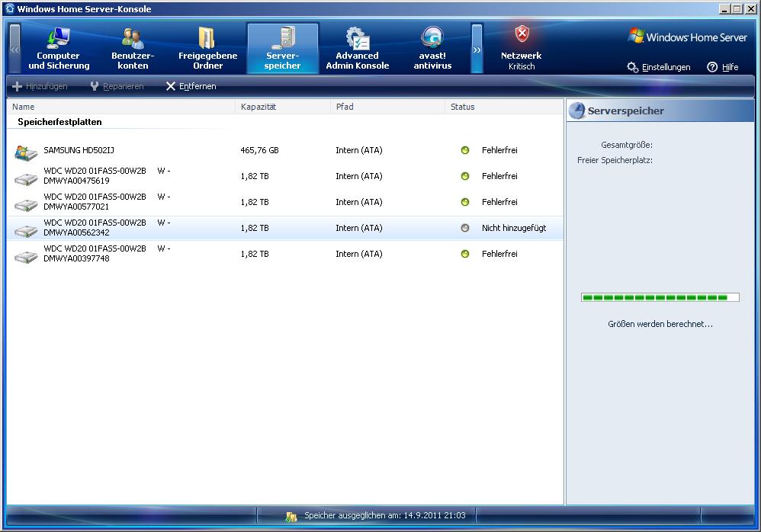Select the Serverspeicher tab
761x532 pixels.
coord(282,49)
